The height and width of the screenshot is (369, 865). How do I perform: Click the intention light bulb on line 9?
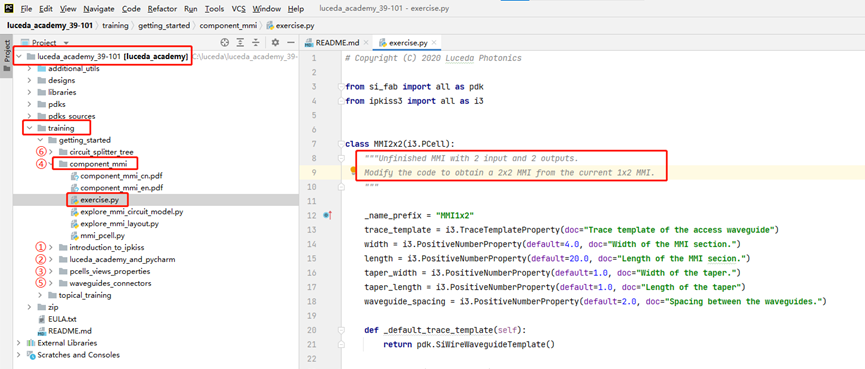tap(354, 172)
